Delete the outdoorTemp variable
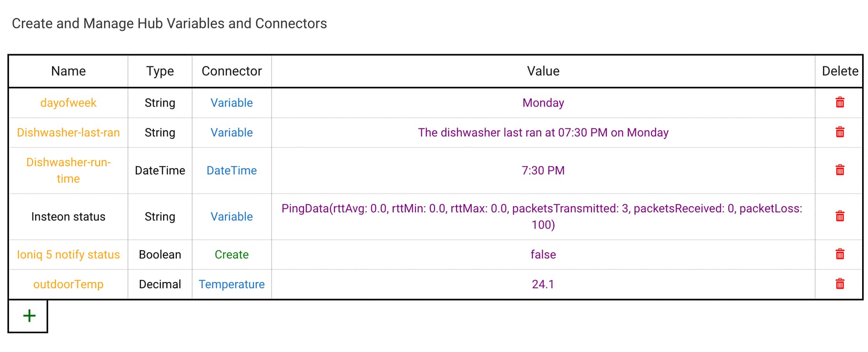 click(840, 284)
